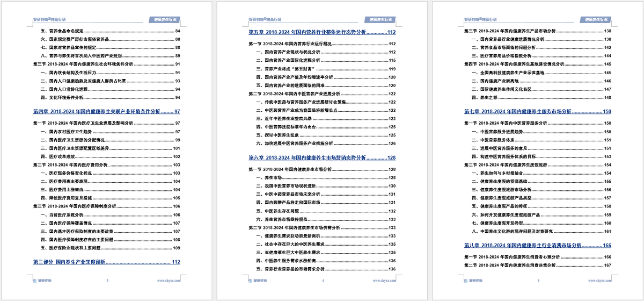
Task: Select the 四、养生之都 entry, page 148
Action: 541,98
